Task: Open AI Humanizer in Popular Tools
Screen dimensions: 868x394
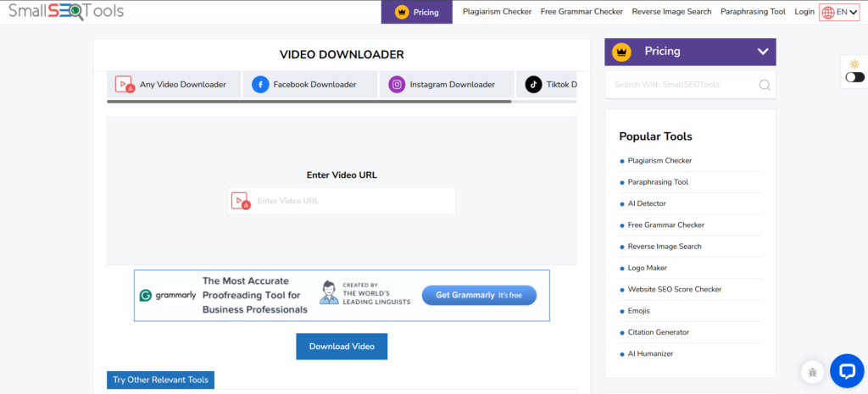Action: pos(650,353)
